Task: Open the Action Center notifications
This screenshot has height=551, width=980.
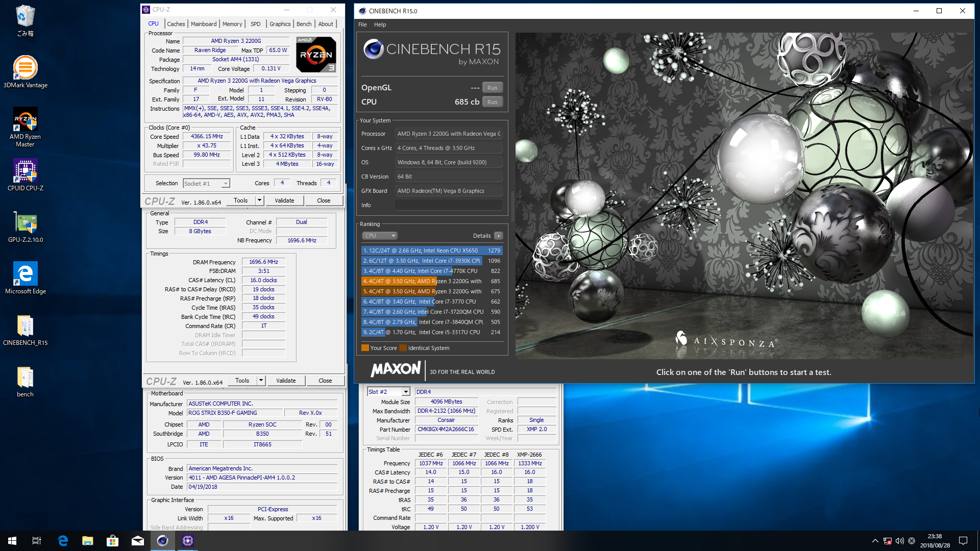Action: coord(963,541)
